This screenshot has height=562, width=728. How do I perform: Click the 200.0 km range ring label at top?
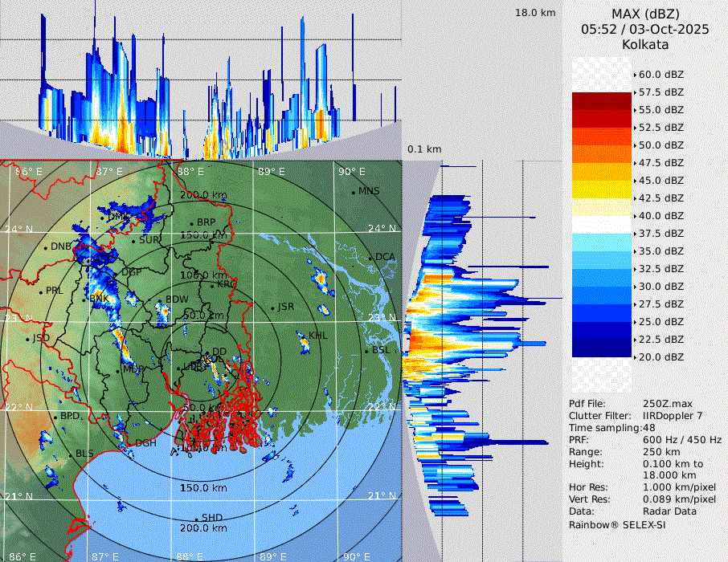point(203,195)
